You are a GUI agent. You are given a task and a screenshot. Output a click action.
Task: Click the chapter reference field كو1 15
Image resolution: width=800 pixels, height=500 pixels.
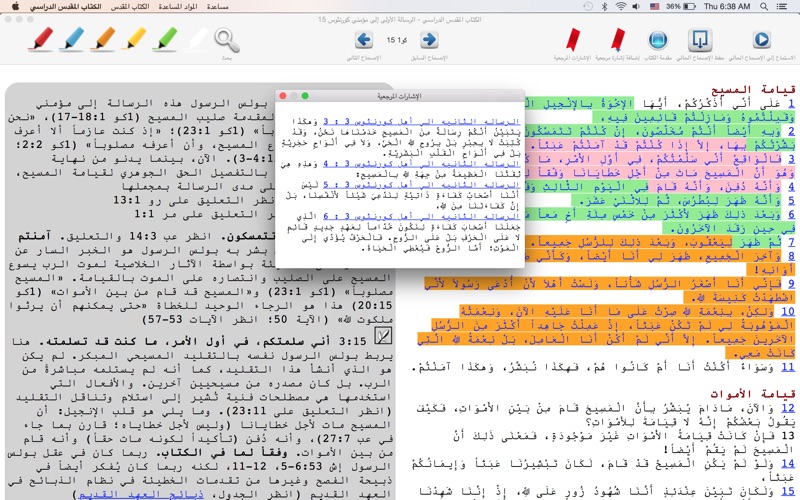[397, 40]
